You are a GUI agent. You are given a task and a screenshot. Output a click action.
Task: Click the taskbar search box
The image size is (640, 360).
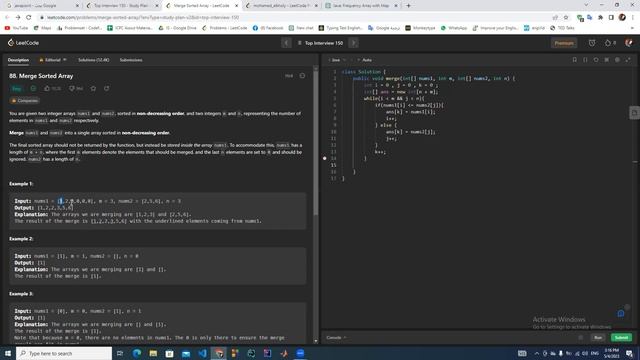click(x=64, y=353)
